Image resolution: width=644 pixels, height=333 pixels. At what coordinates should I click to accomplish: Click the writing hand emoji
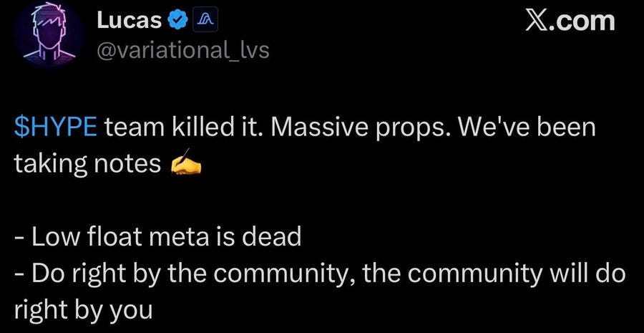185,162
